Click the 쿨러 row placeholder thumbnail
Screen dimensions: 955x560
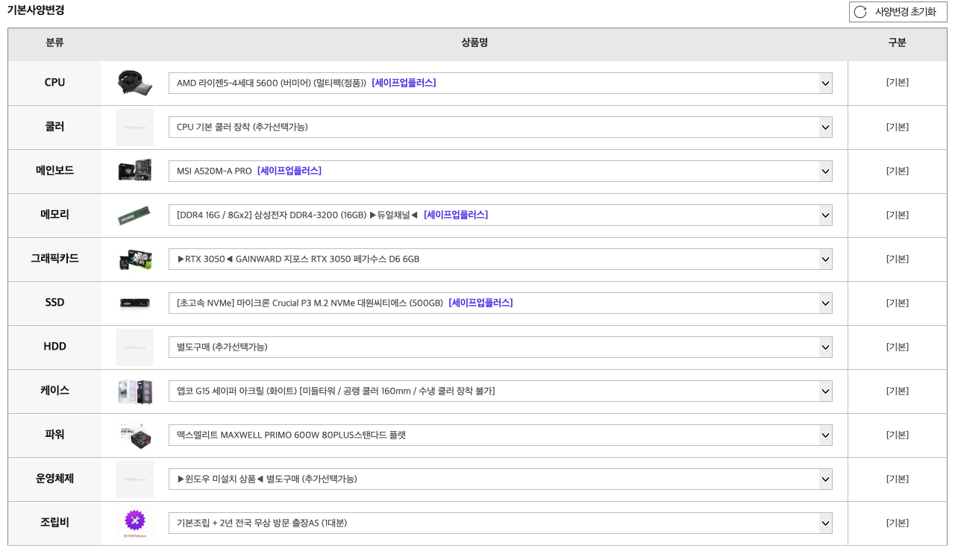click(x=135, y=128)
